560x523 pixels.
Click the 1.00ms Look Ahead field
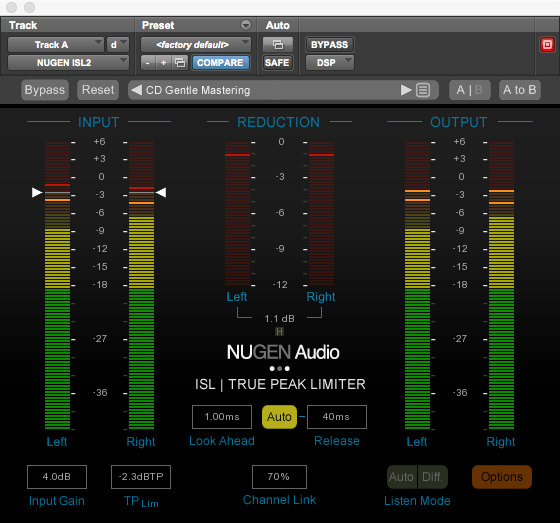(222, 417)
